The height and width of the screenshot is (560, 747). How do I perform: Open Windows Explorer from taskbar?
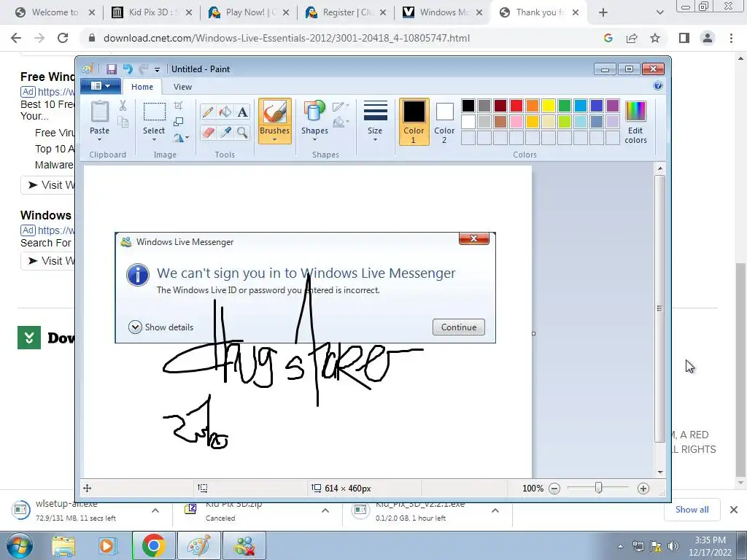(63, 545)
